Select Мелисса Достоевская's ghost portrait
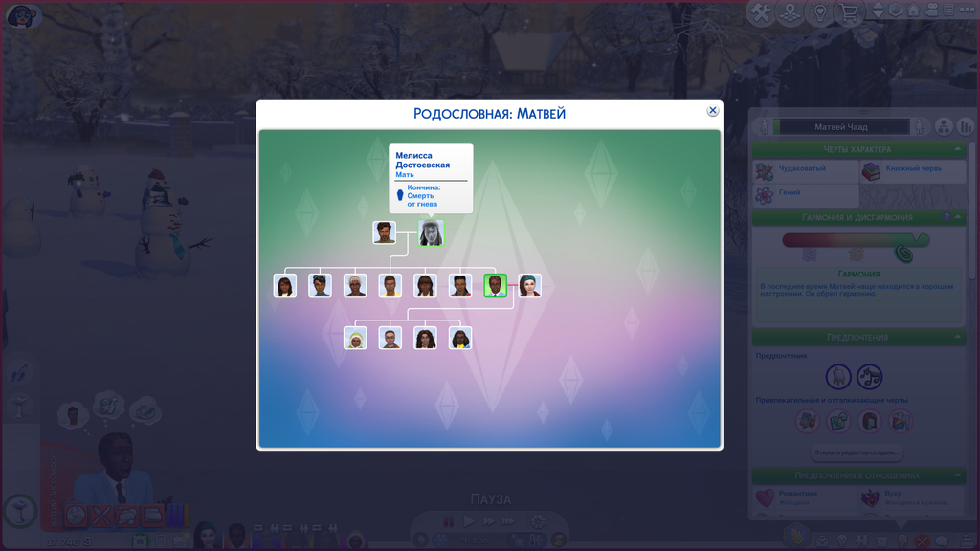This screenshot has height=551, width=980. point(431,232)
